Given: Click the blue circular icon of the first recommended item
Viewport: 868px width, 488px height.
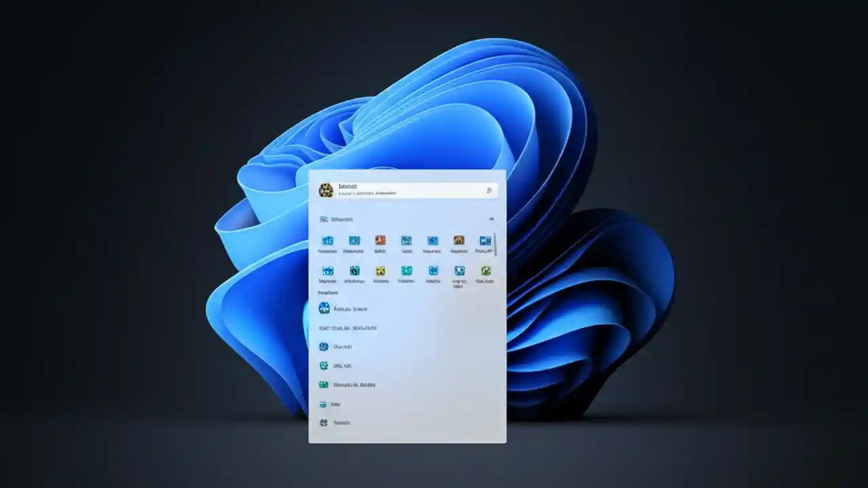Looking at the screenshot, I should tap(324, 308).
